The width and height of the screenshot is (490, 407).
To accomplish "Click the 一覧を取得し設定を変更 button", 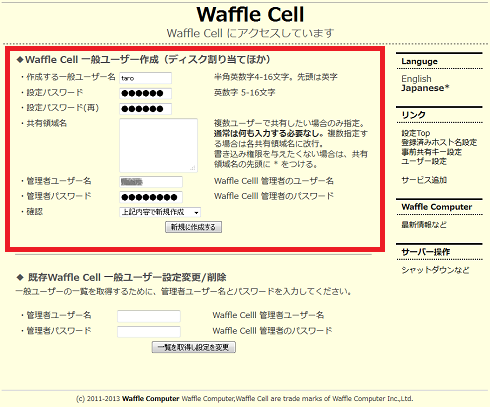I will (194, 347).
